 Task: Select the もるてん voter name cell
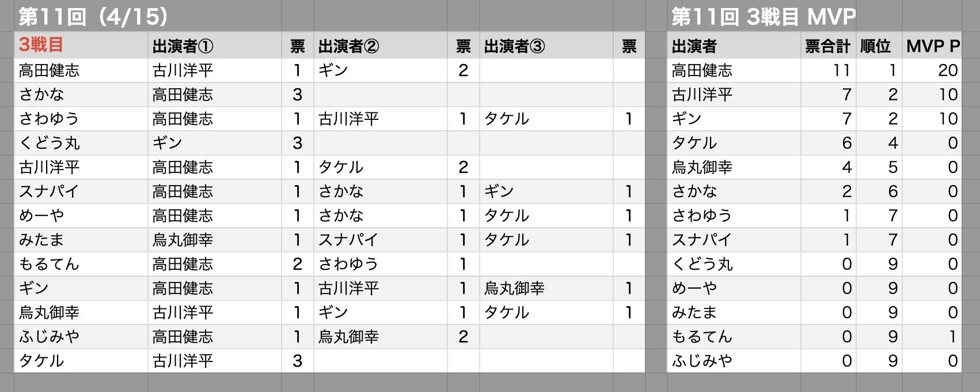click(81, 264)
